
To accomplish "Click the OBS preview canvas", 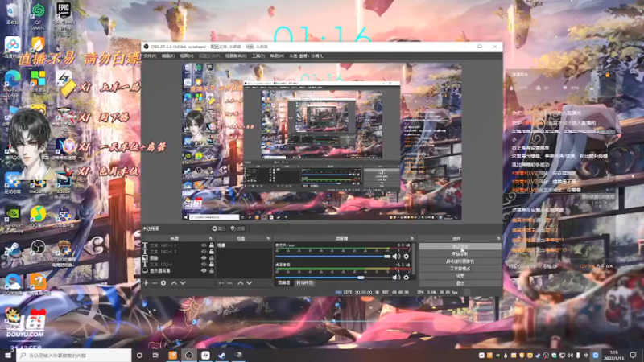I will tap(321, 142).
